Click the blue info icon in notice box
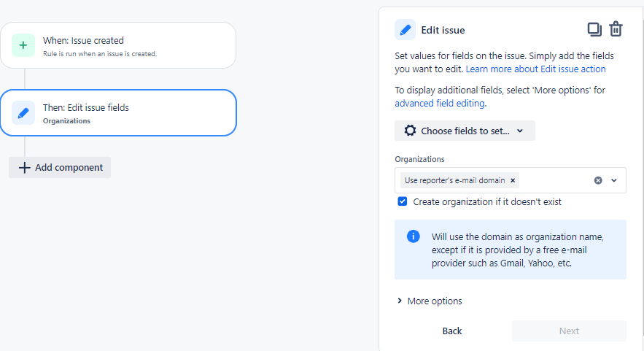Image resolution: width=644 pixels, height=351 pixels. (x=414, y=236)
